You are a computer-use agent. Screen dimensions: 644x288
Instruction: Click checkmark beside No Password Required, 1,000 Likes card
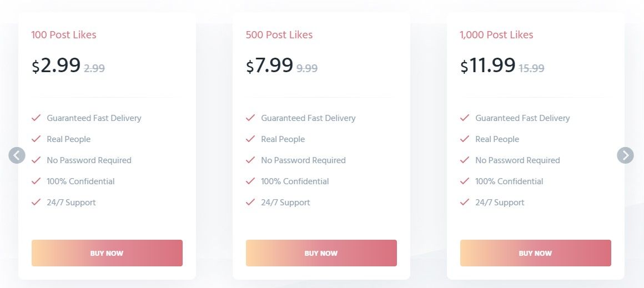coord(465,160)
